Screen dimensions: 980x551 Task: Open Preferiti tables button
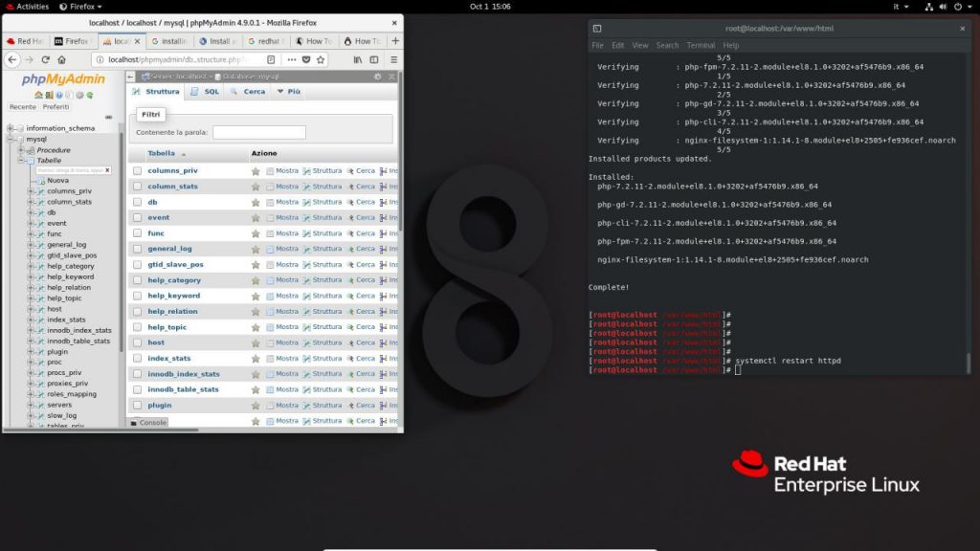(56, 107)
